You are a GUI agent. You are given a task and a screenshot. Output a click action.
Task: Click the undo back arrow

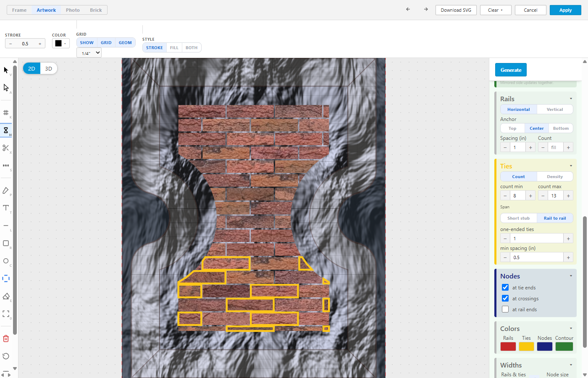[x=408, y=9]
